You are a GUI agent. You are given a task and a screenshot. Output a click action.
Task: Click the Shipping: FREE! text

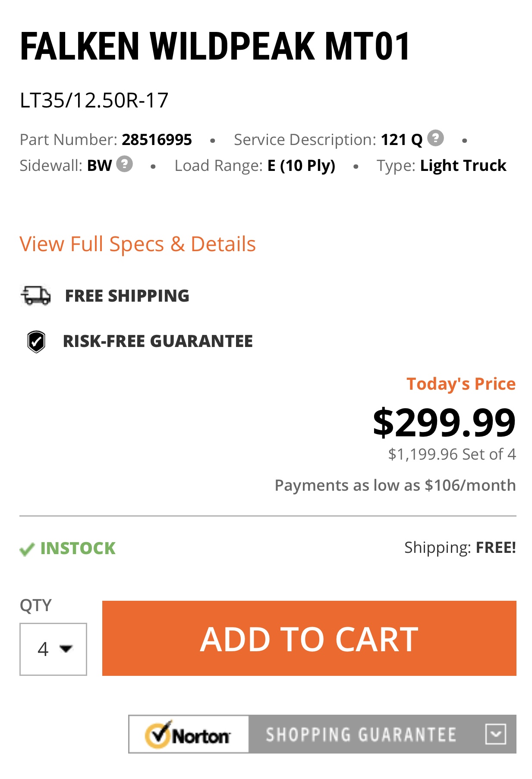[460, 548]
